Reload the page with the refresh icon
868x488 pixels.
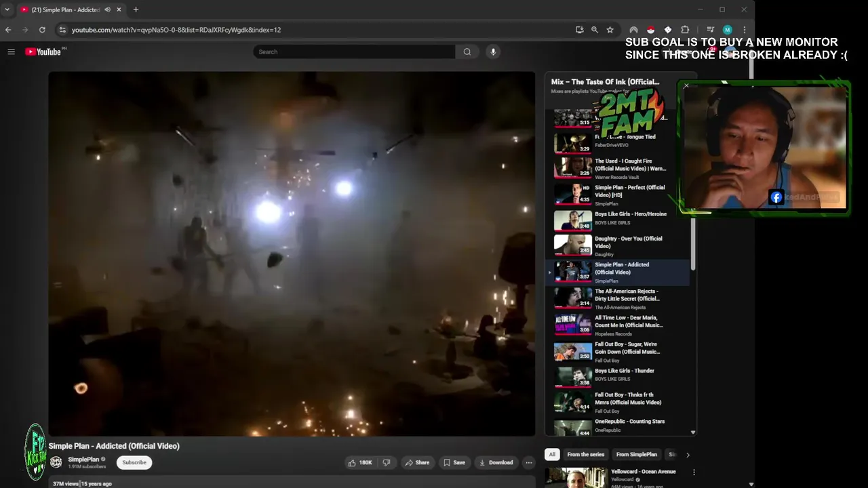(x=42, y=30)
